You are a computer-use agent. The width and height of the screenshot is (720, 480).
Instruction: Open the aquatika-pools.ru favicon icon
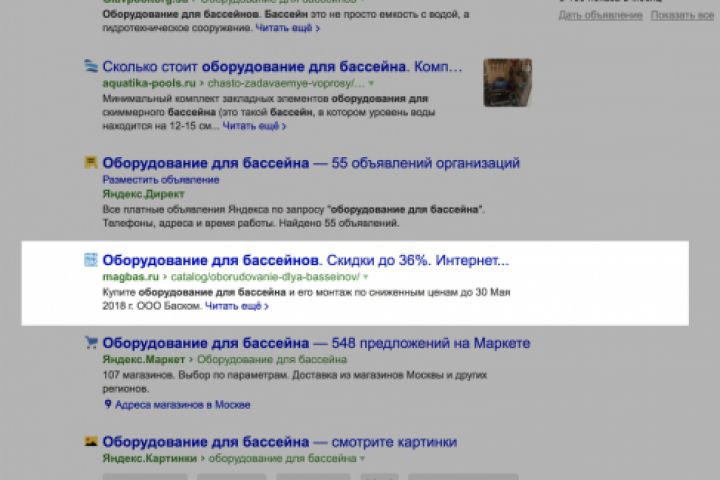tap(91, 66)
